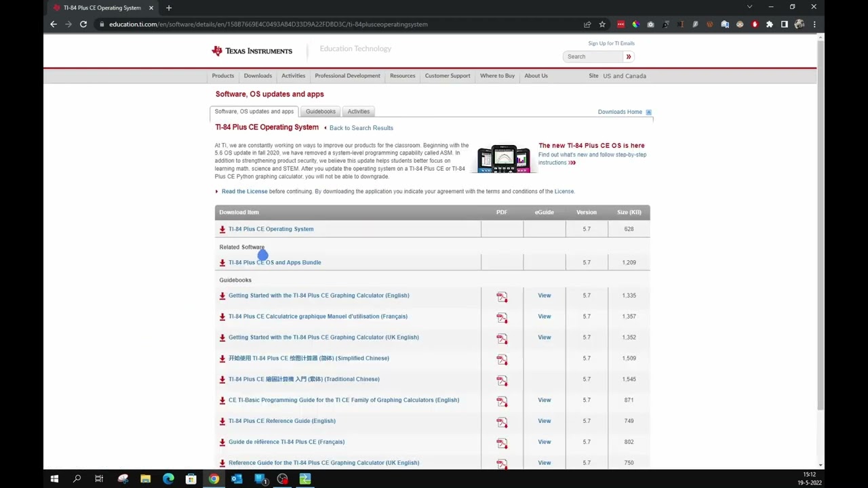Open the Read the License link
Image resolution: width=868 pixels, height=488 pixels.
pos(245,192)
